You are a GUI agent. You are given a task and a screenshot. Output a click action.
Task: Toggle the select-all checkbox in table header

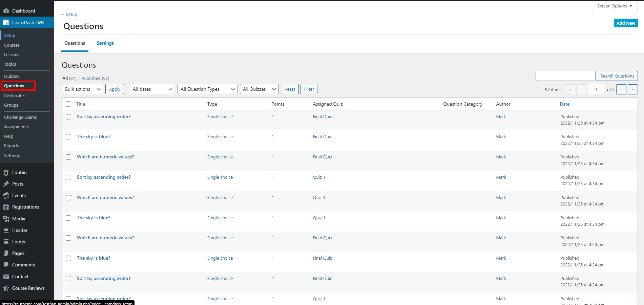(x=68, y=104)
